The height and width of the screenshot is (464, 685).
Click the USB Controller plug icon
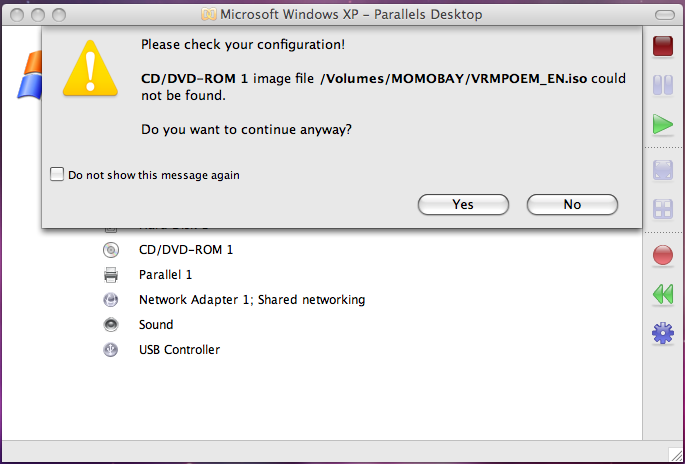click(111, 350)
